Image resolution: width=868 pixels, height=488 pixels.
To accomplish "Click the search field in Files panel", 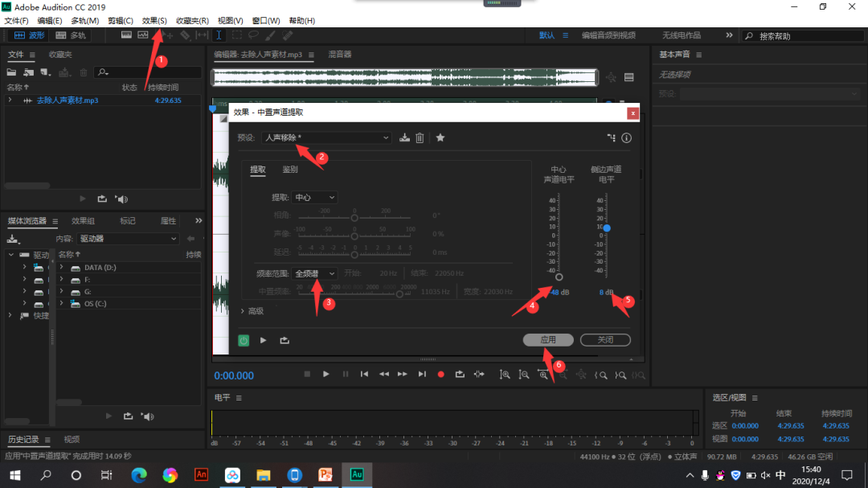I will (148, 72).
